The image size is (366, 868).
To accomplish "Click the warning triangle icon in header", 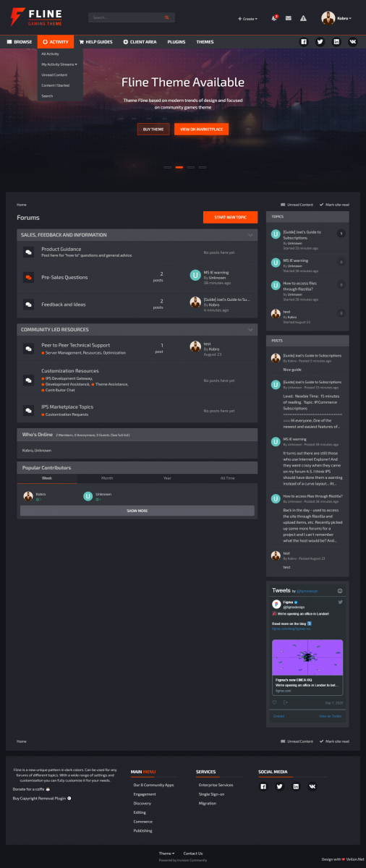I will [303, 18].
